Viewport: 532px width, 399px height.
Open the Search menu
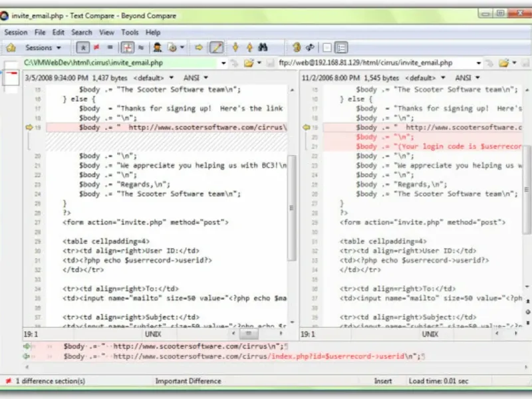pyautogui.click(x=81, y=32)
